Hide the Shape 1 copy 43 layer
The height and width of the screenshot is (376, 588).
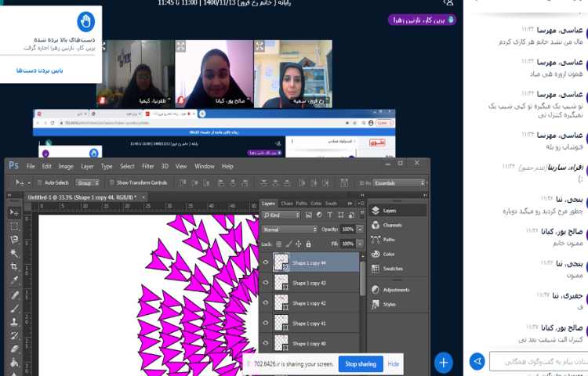(266, 283)
